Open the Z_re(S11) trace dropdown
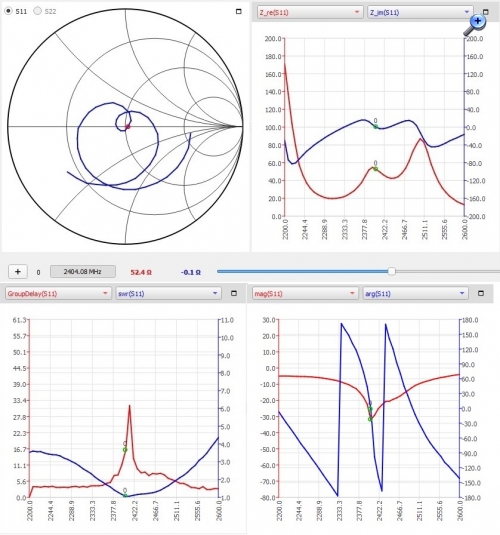This screenshot has width=500, height=535. 310,12
